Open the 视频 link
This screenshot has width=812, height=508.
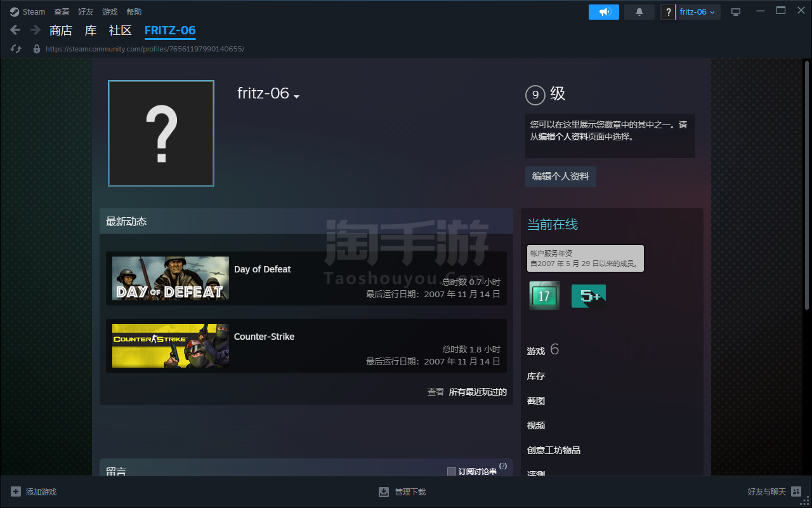point(536,426)
